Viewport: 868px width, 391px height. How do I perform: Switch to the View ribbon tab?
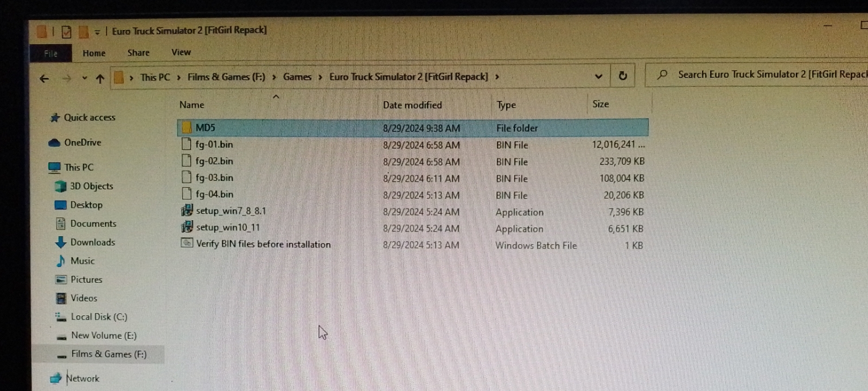(181, 52)
